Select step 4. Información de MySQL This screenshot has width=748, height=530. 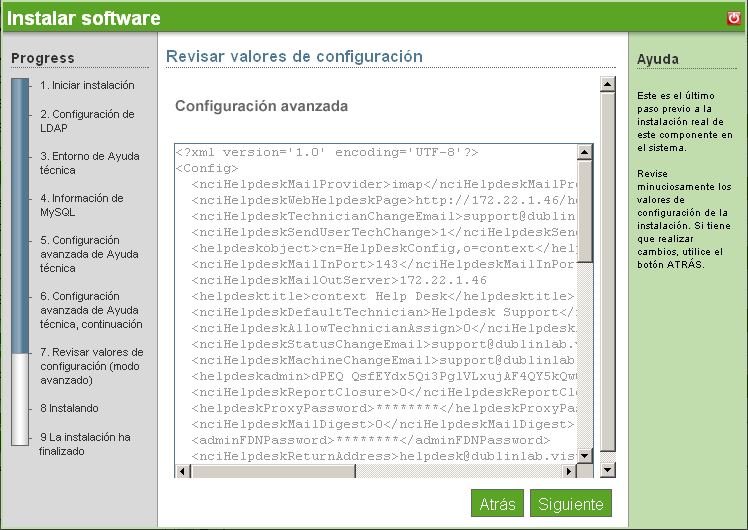point(82,205)
